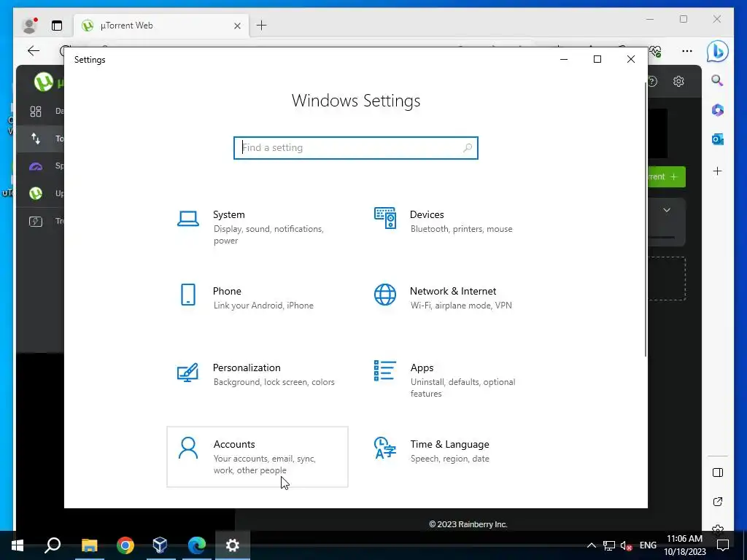Open µTorrent help question icon
747x560 pixels.
(653, 82)
